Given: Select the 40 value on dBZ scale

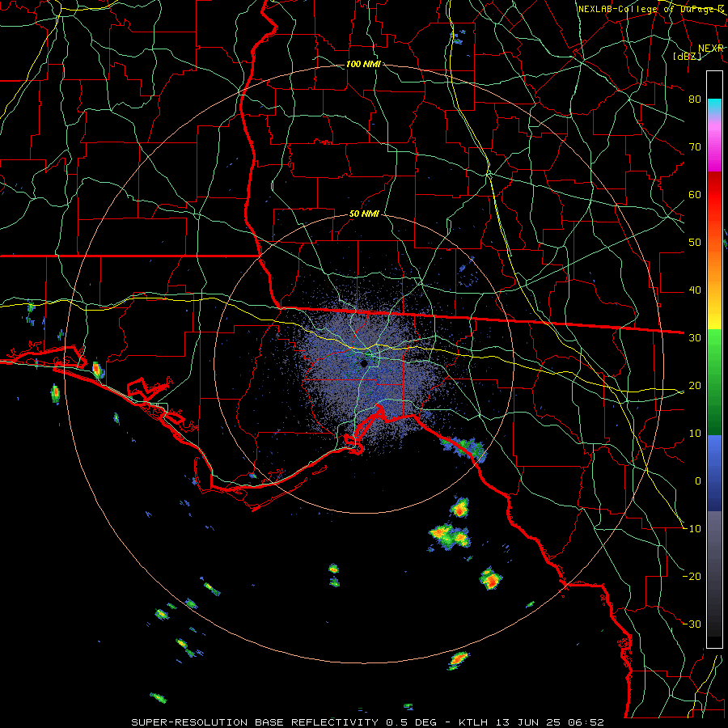Looking at the screenshot, I should click(695, 290).
